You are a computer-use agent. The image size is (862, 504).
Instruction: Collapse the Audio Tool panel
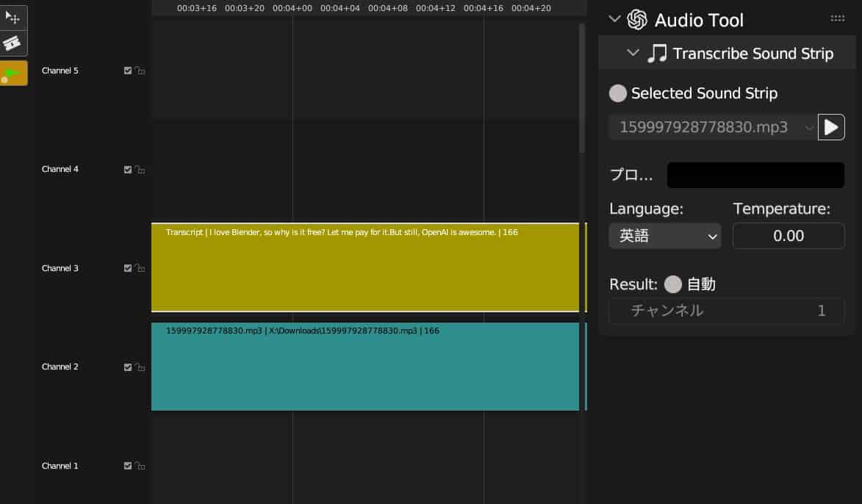click(614, 19)
